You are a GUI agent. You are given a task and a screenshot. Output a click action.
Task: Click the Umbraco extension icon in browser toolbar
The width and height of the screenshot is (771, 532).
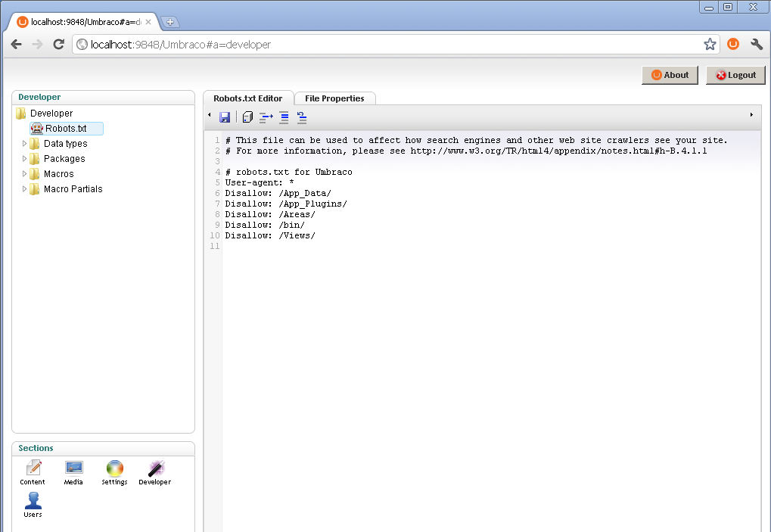733,44
